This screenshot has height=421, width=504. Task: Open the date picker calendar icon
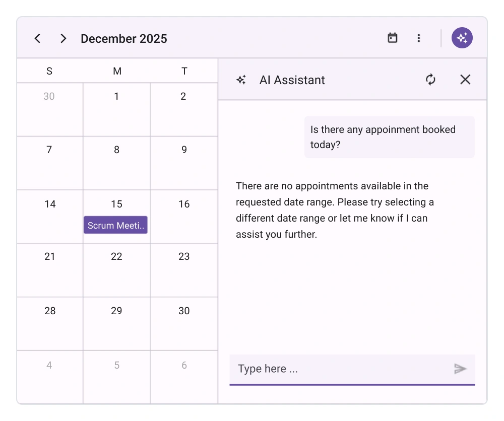pos(393,38)
